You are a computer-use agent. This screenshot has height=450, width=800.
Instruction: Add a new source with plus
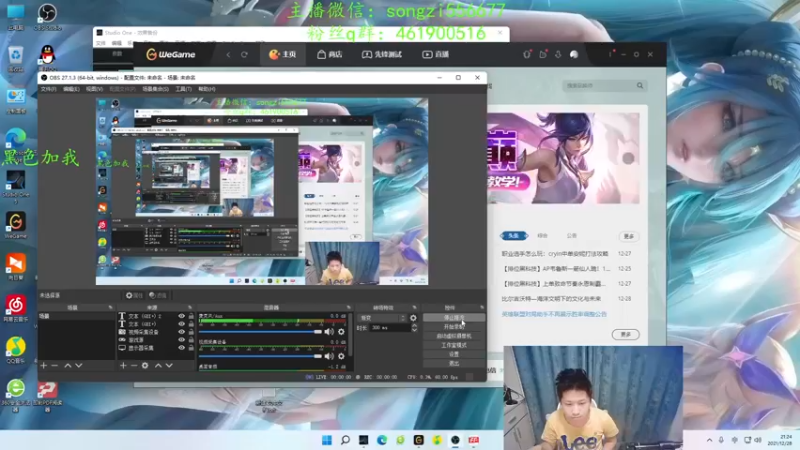pos(123,365)
